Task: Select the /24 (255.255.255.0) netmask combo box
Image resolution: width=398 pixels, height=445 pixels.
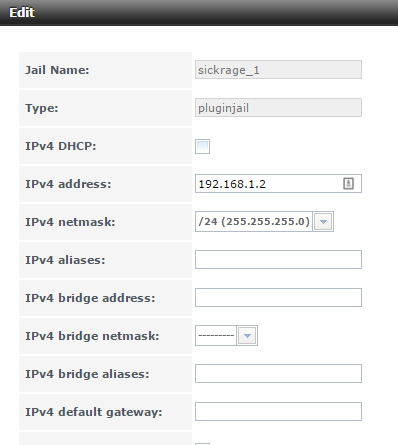Action: pyautogui.click(x=264, y=221)
